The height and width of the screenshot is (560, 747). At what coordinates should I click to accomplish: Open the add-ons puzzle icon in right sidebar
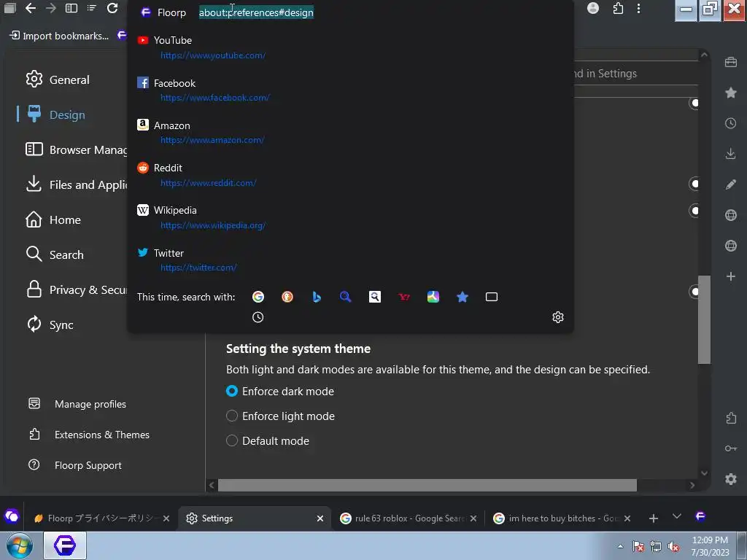pyautogui.click(x=731, y=418)
